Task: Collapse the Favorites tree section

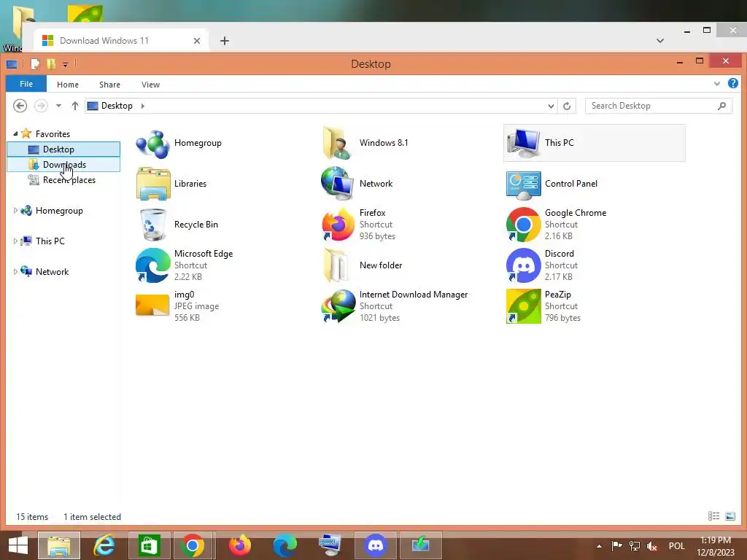Action: click(x=15, y=134)
